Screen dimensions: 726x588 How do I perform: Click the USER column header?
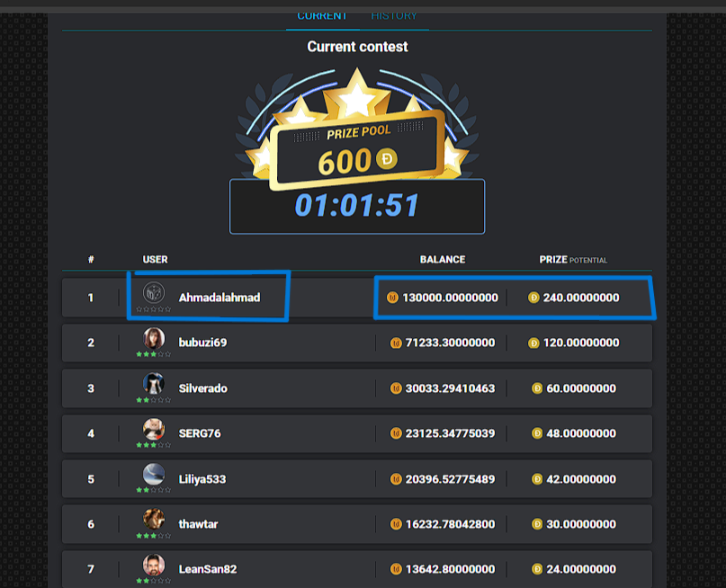tap(155, 260)
